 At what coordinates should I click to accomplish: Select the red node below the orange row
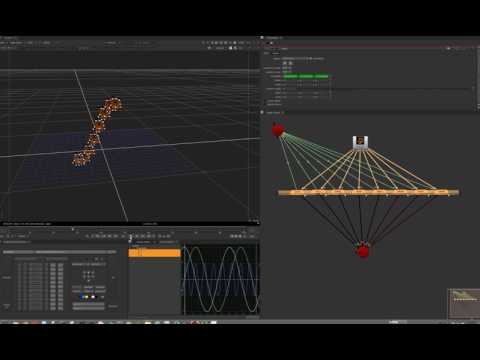[363, 251]
